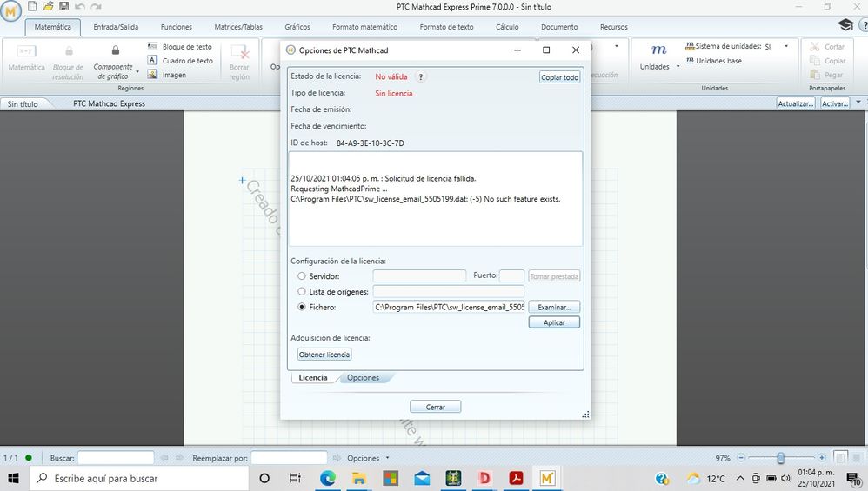The width and height of the screenshot is (868, 491).
Task: Open the graduation cap learning icon
Action: (x=845, y=25)
